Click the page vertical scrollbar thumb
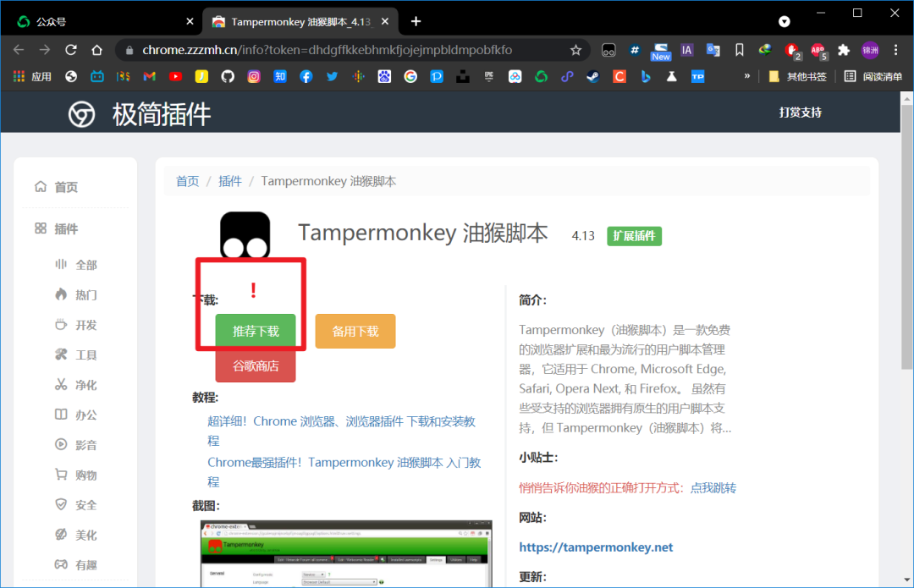Viewport: 914px width, 588px height. click(906, 238)
